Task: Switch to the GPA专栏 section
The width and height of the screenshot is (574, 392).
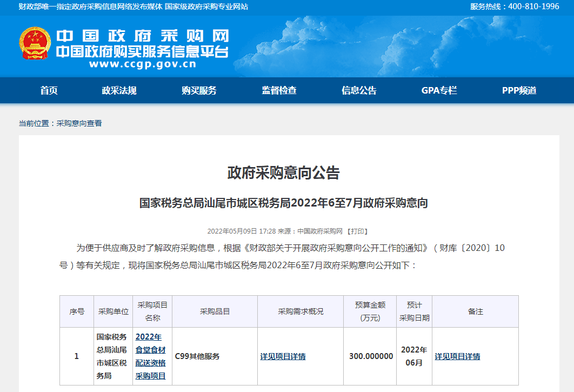Action: pyautogui.click(x=439, y=91)
